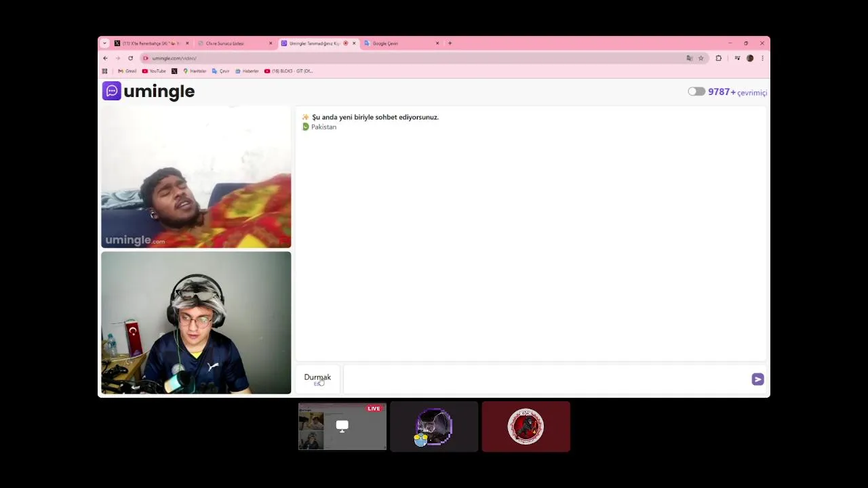Open the Chrome profile avatar
Viewport: 868px width, 488px height.
pyautogui.click(x=750, y=58)
